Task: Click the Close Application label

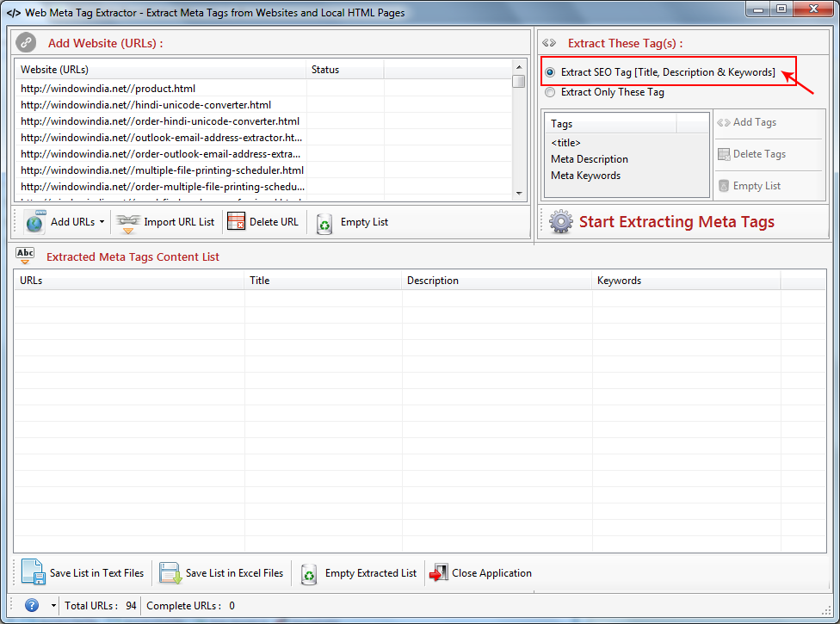Action: click(491, 573)
